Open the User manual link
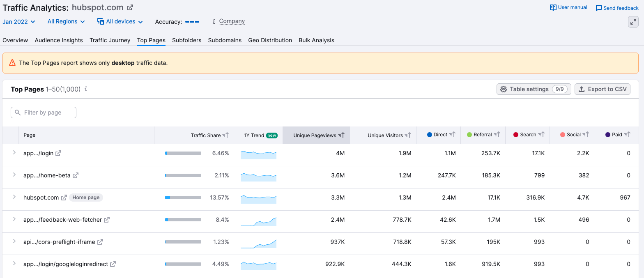Screen dimensions: 644x278 (x=573, y=7)
